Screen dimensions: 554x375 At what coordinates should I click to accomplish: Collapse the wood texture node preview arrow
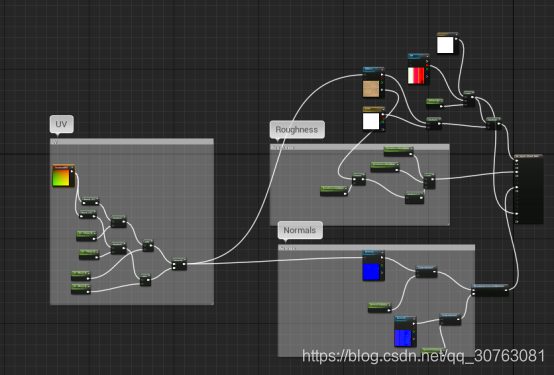[382, 70]
